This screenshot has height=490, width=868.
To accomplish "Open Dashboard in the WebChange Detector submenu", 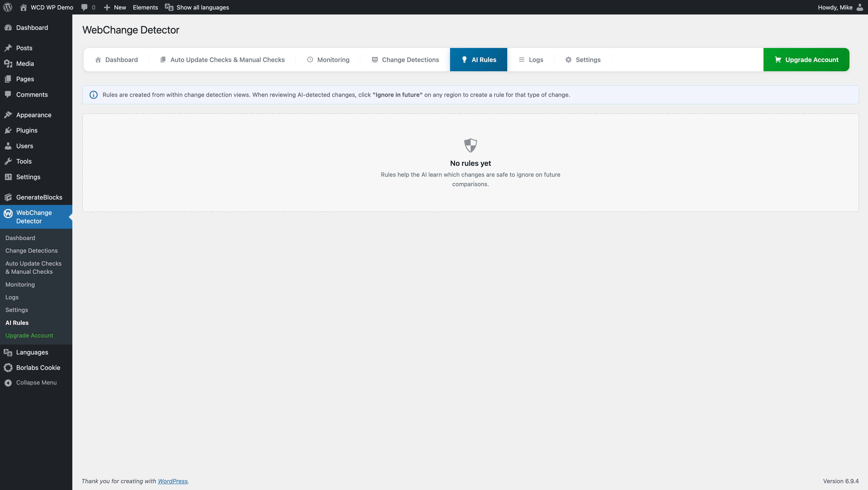I will tap(20, 238).
